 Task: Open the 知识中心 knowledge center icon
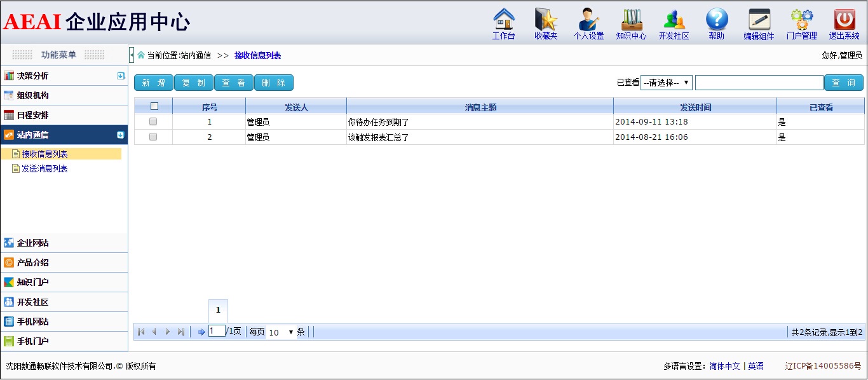point(631,20)
